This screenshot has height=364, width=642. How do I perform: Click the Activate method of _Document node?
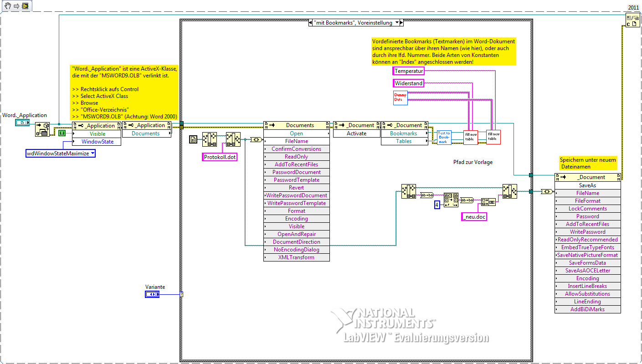(357, 133)
